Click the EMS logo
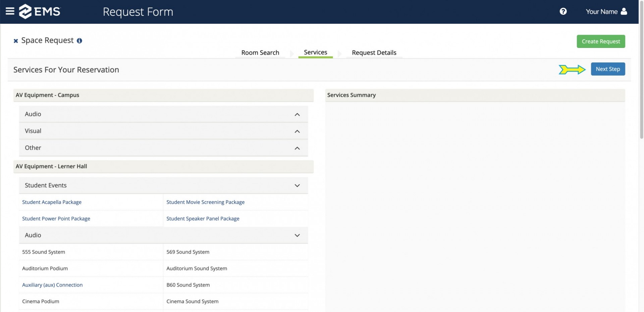This screenshot has width=644, height=312. 40,11
